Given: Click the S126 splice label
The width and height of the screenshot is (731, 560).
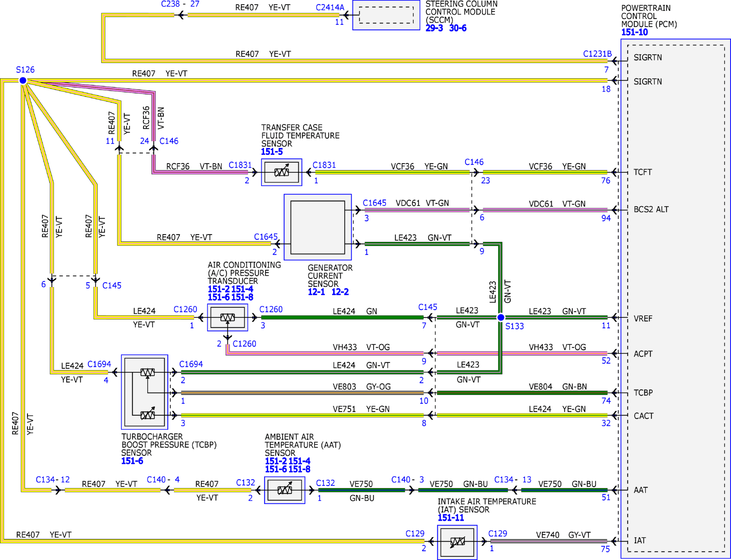Looking at the screenshot, I should 25,70.
